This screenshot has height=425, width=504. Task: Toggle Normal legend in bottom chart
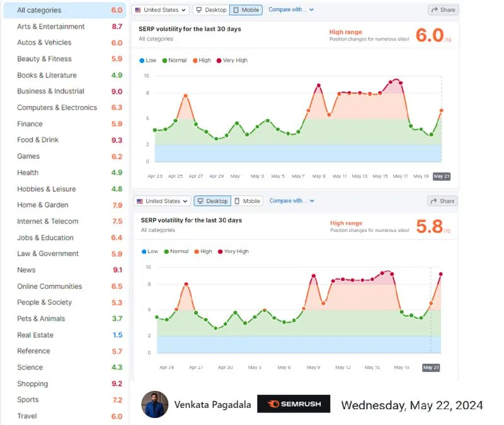(x=176, y=252)
